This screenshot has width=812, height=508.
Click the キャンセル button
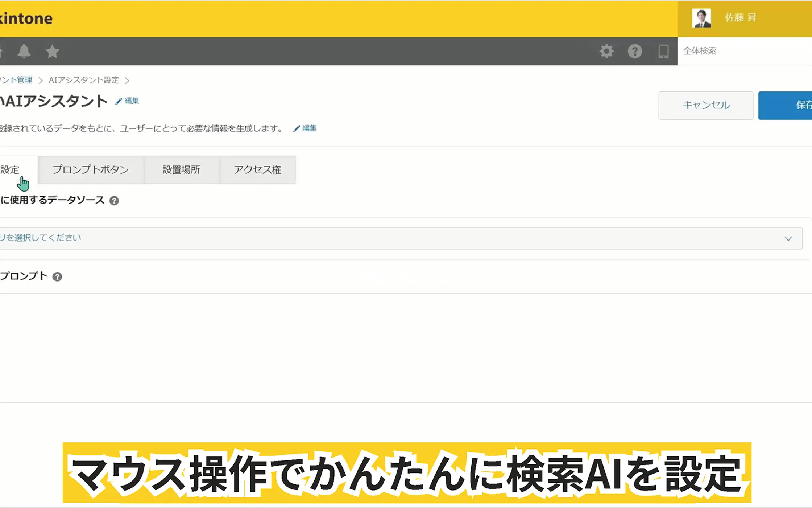(706, 105)
